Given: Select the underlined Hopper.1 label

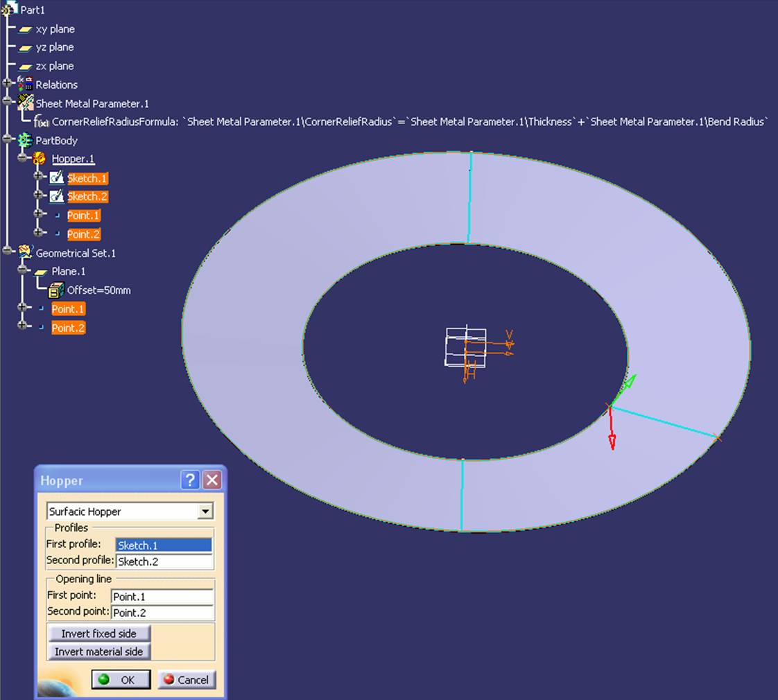Looking at the screenshot, I should (73, 159).
